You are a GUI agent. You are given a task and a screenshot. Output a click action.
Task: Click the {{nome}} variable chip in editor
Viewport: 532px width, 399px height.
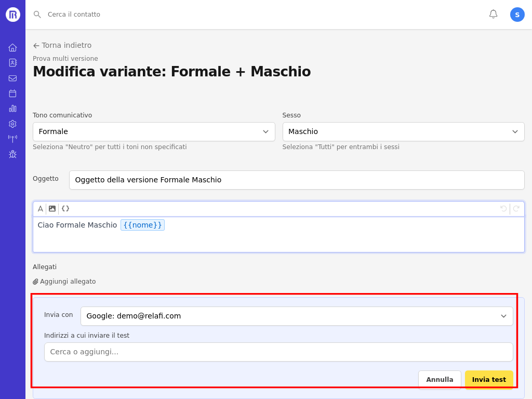[x=142, y=225]
